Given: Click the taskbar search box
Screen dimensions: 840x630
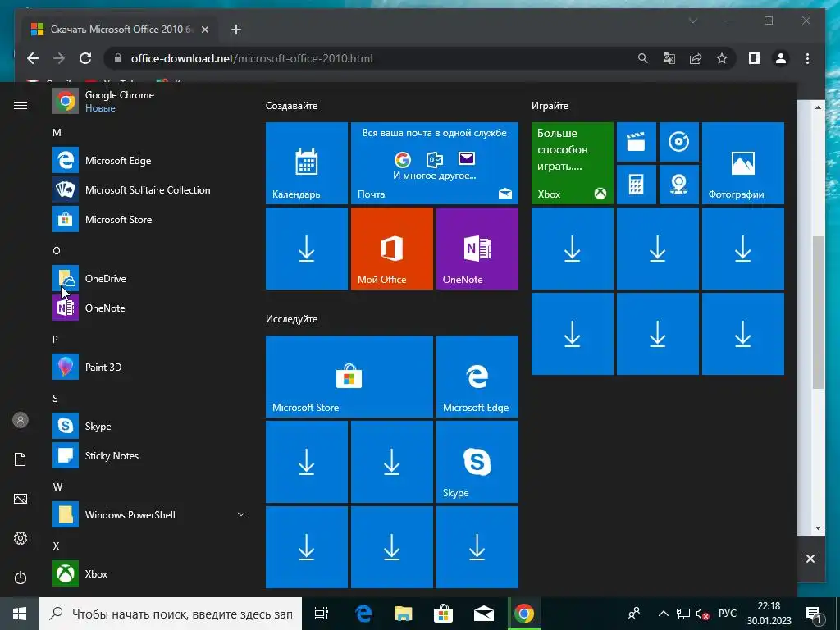Looking at the screenshot, I should pos(171,614).
